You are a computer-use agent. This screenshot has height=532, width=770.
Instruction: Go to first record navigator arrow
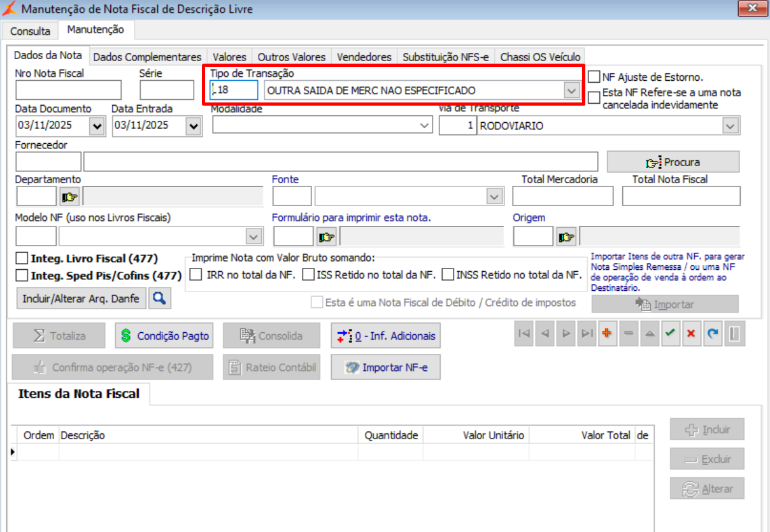pyautogui.click(x=524, y=335)
